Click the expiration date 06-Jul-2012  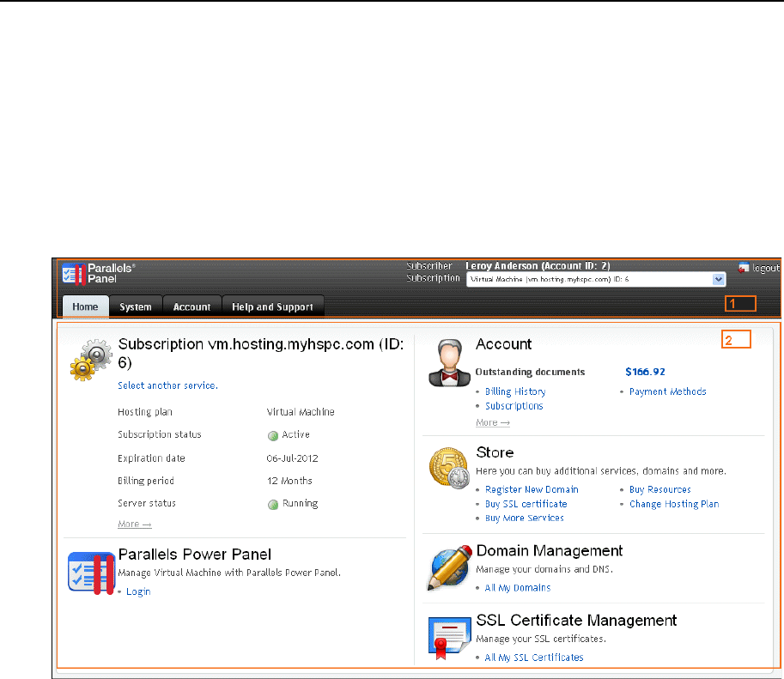tap(292, 458)
